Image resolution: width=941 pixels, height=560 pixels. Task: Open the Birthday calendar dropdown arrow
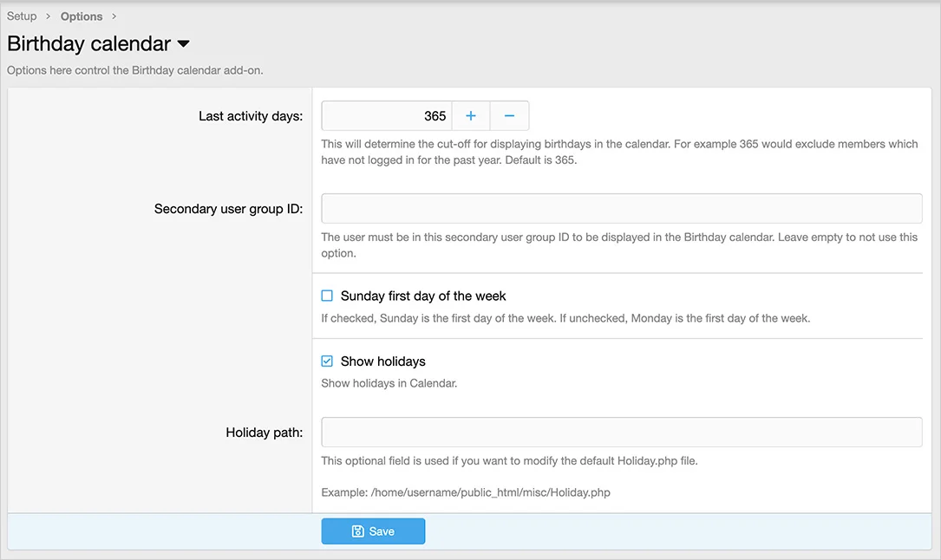pos(183,44)
